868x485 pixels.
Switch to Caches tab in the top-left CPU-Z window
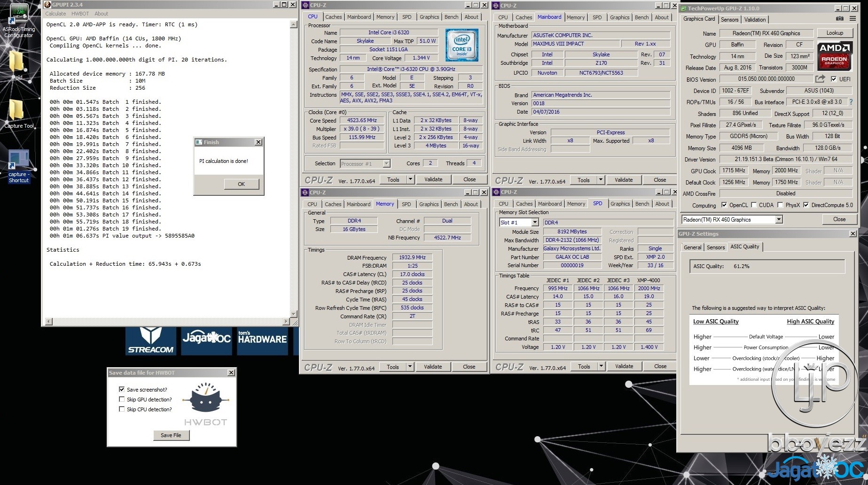pos(333,17)
